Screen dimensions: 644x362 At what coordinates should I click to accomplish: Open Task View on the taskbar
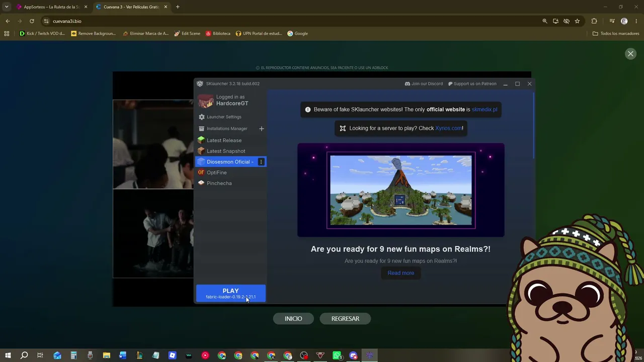[40, 355]
